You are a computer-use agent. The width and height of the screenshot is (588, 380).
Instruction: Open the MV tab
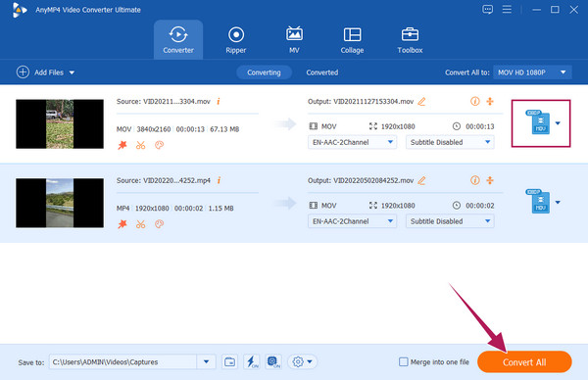(x=294, y=40)
